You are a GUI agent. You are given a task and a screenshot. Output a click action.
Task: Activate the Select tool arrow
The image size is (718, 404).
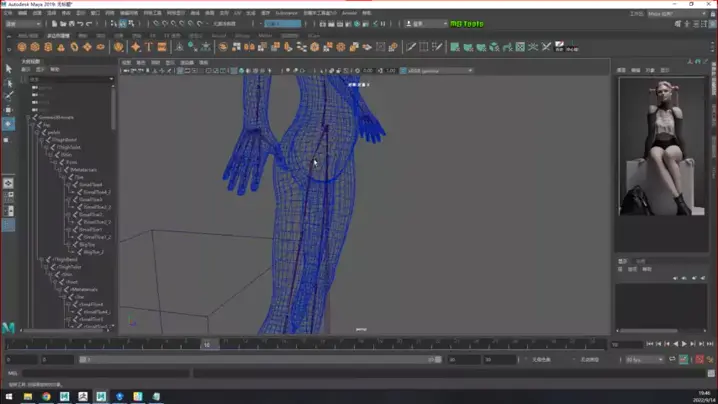9,69
